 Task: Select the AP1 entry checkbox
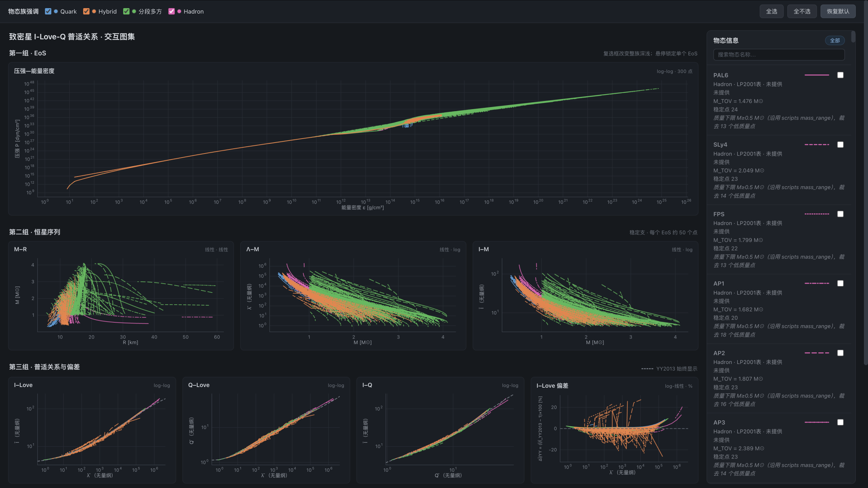[840, 283]
